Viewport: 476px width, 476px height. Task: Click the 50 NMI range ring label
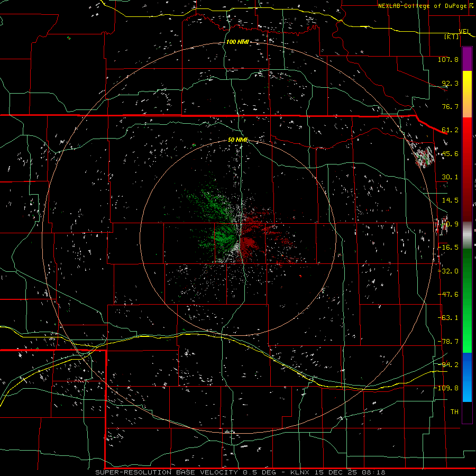[237, 140]
